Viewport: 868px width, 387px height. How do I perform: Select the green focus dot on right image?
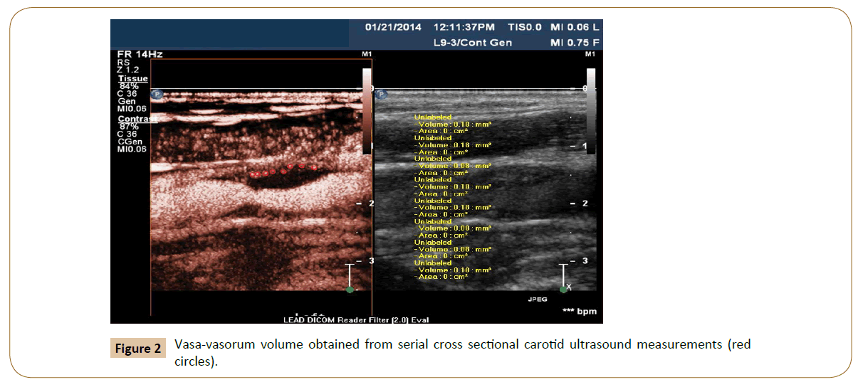pos(563,290)
